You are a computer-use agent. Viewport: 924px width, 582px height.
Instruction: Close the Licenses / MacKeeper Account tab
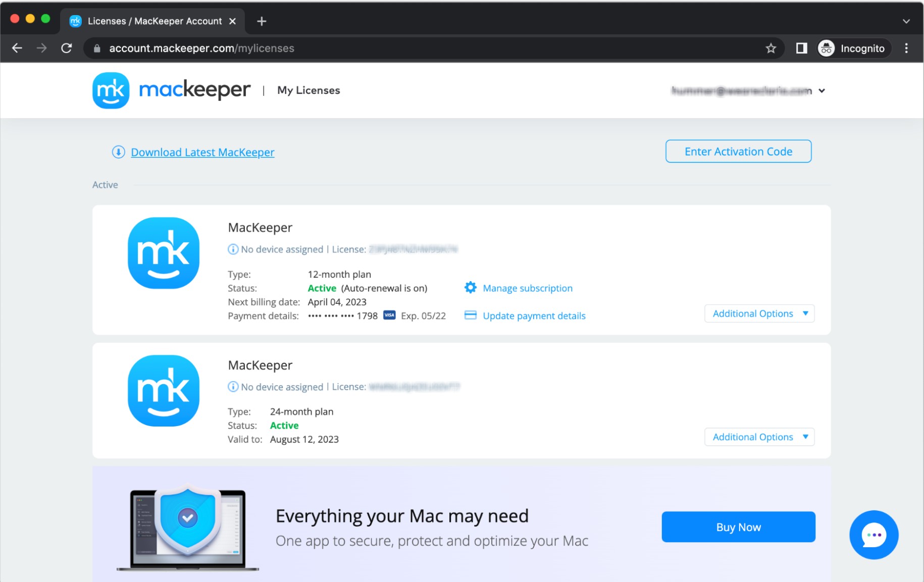[x=233, y=21]
